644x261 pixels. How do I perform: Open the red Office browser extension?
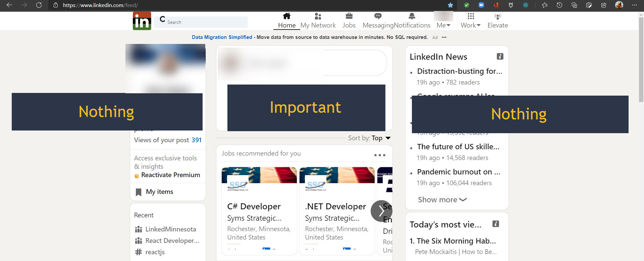[x=496, y=5]
